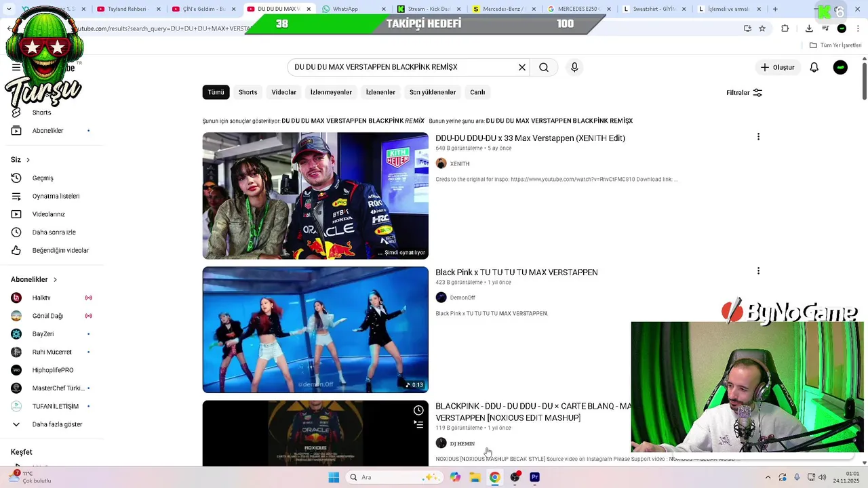Clear the YouTube search box with the X

click(522, 67)
